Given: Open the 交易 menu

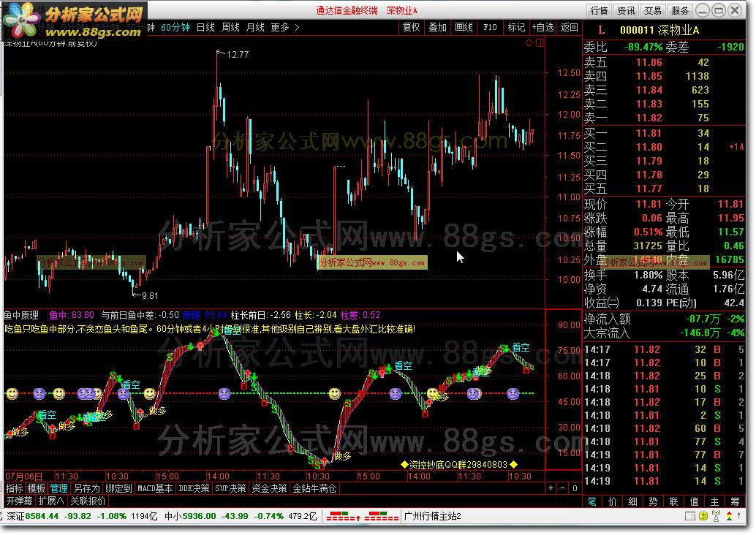Looking at the screenshot, I should pos(654,10).
